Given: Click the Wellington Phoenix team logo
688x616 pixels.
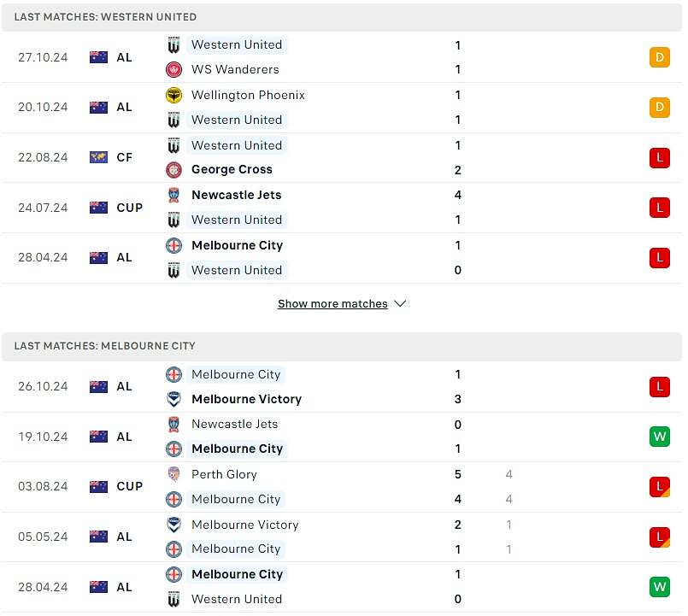Looking at the screenshot, I should (174, 95).
